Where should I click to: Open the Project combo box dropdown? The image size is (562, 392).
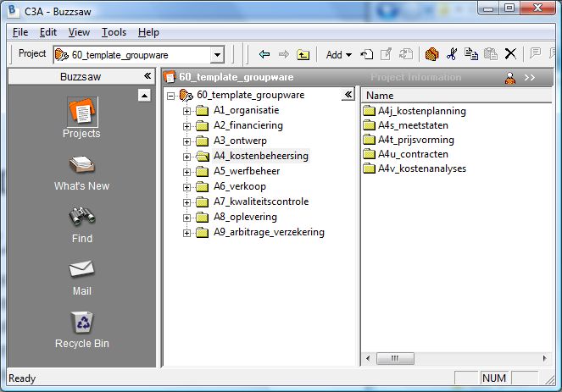[217, 55]
